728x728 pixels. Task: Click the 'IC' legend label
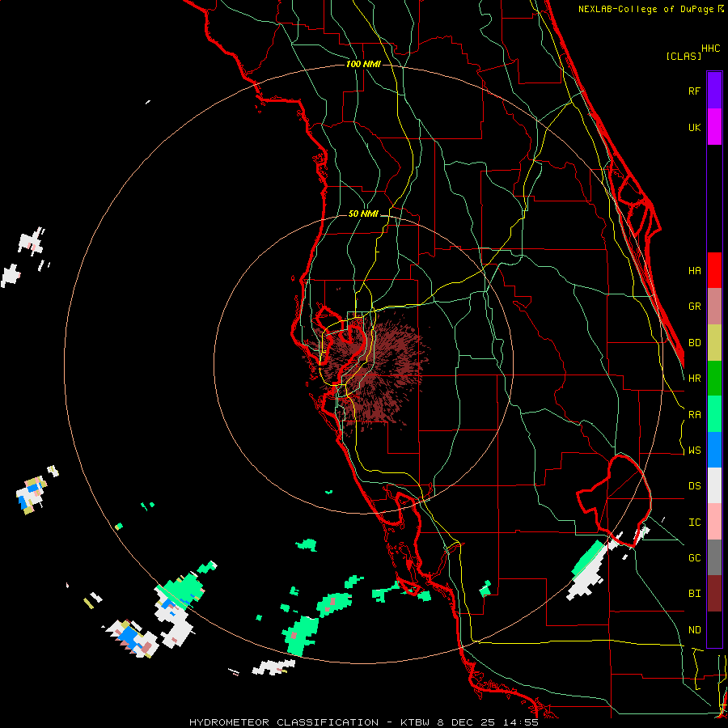tap(694, 523)
